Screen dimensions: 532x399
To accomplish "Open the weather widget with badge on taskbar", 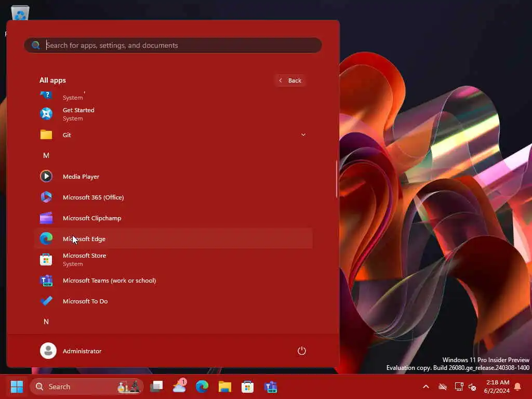I will [179, 386].
